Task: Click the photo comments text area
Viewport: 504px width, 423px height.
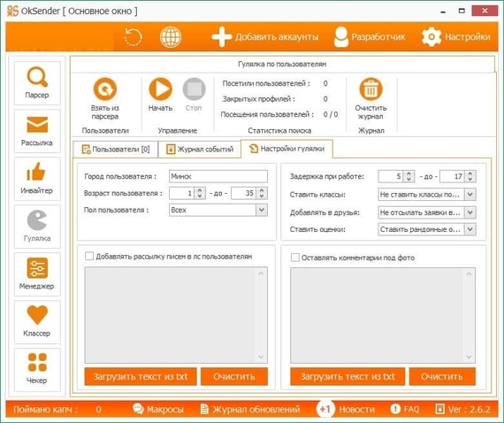Action: click(383, 315)
